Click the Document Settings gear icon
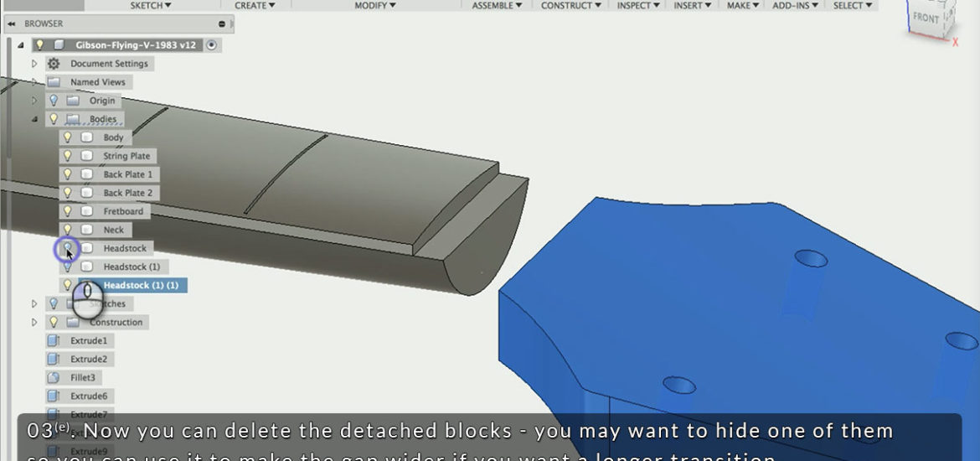The height and width of the screenshot is (461, 980). [54, 64]
